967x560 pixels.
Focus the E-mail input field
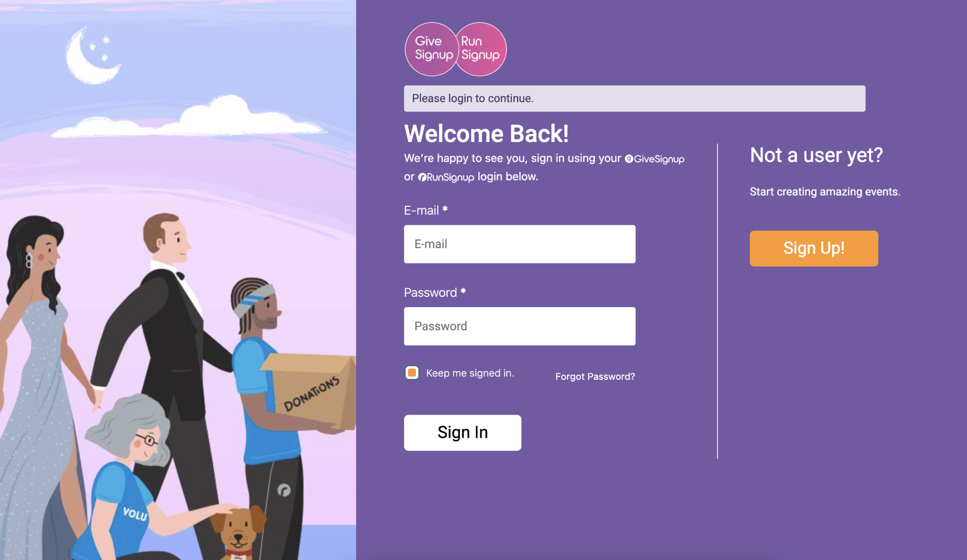[519, 244]
